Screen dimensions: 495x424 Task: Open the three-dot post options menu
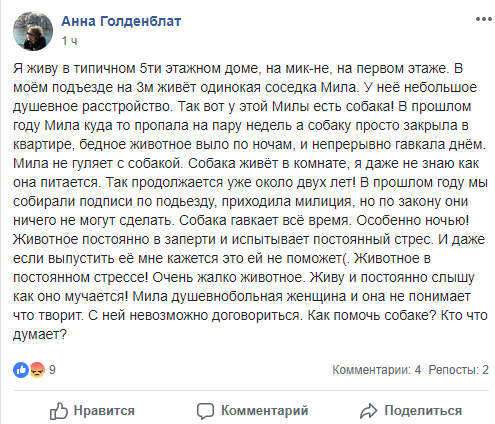(484, 19)
